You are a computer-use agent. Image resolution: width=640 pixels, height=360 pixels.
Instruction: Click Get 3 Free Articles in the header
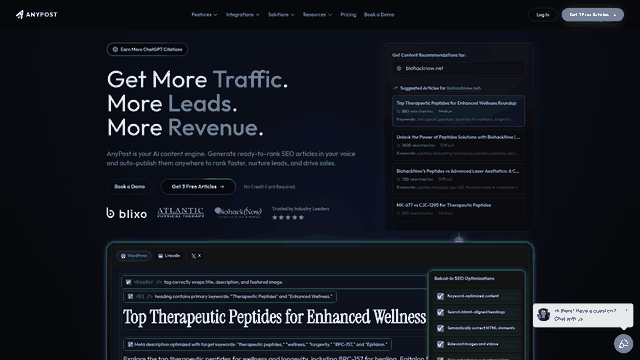click(593, 15)
